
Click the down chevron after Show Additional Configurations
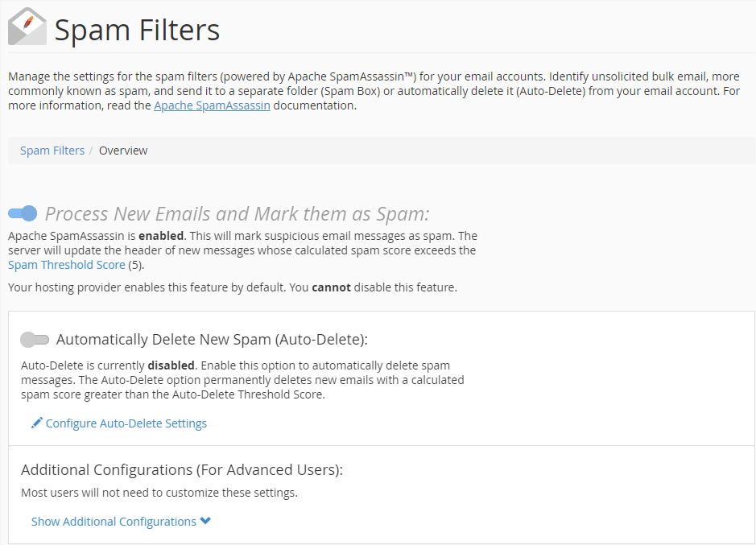(206, 521)
